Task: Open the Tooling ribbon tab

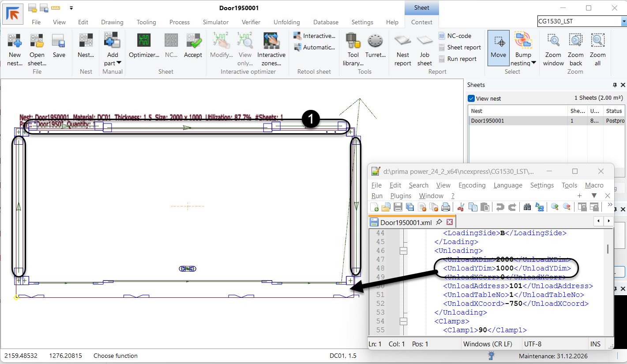Action: click(146, 22)
